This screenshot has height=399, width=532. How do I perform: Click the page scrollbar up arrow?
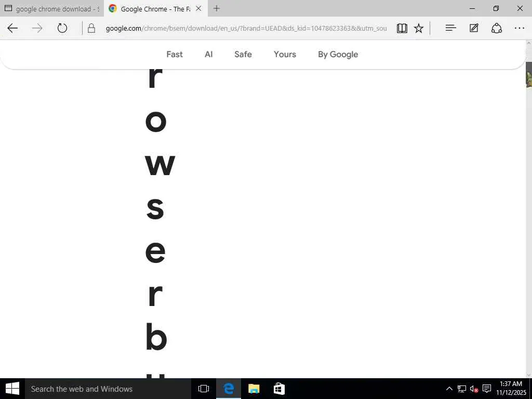528,43
